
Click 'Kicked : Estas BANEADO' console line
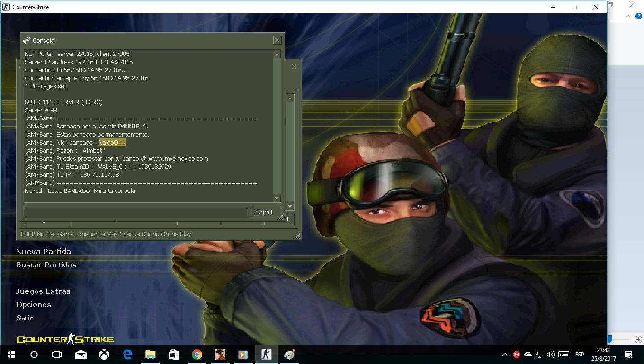(80, 191)
